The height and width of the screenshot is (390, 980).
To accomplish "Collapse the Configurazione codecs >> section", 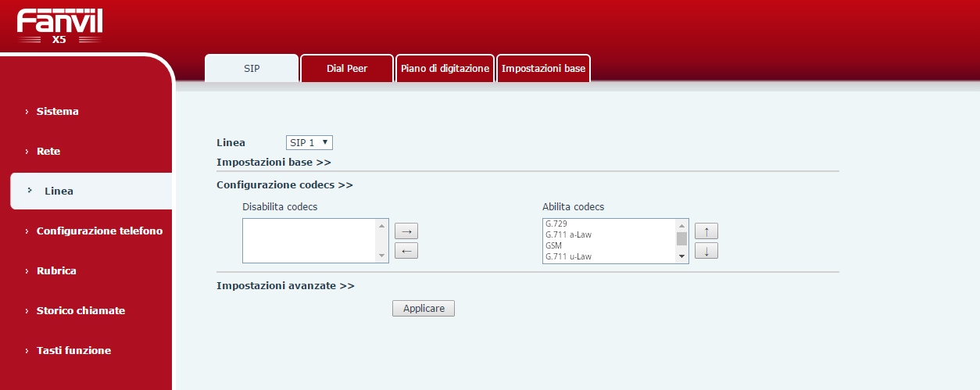I will click(x=284, y=185).
